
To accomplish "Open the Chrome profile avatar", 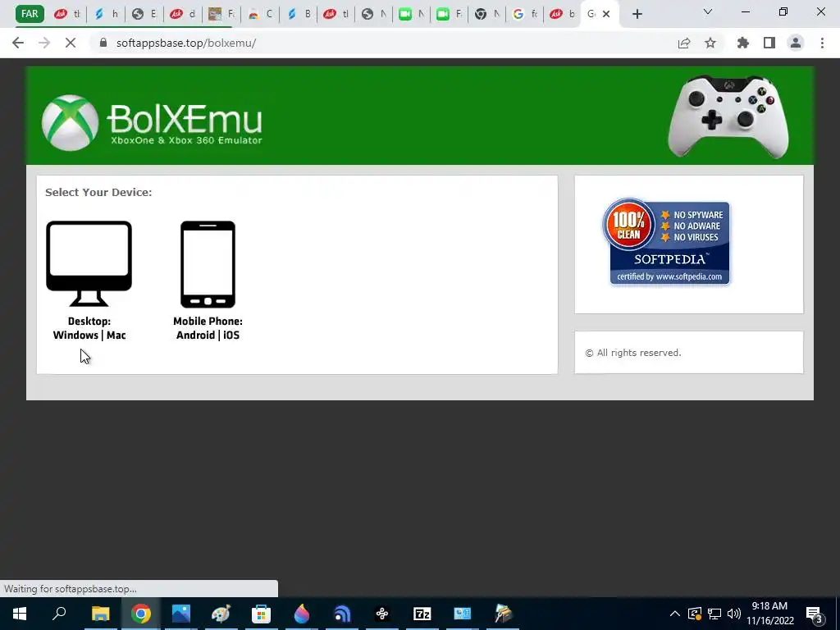I will (x=796, y=43).
